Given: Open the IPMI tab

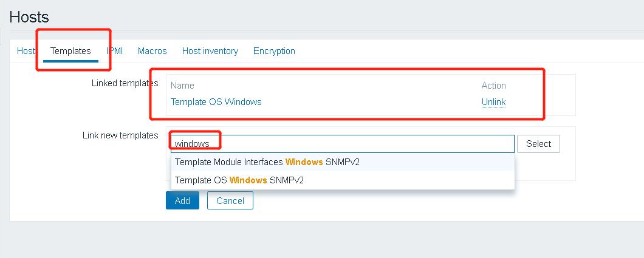Looking at the screenshot, I should point(115,51).
